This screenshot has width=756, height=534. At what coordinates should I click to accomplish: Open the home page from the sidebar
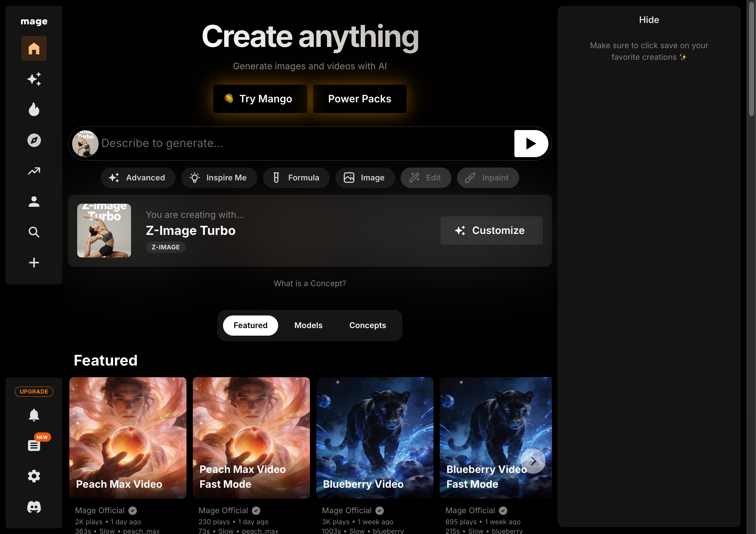pyautogui.click(x=34, y=48)
